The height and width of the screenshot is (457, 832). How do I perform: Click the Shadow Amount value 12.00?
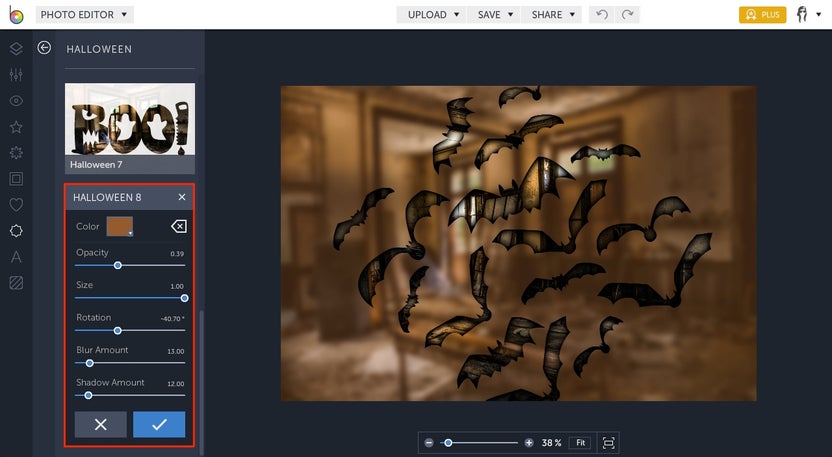[x=176, y=384]
